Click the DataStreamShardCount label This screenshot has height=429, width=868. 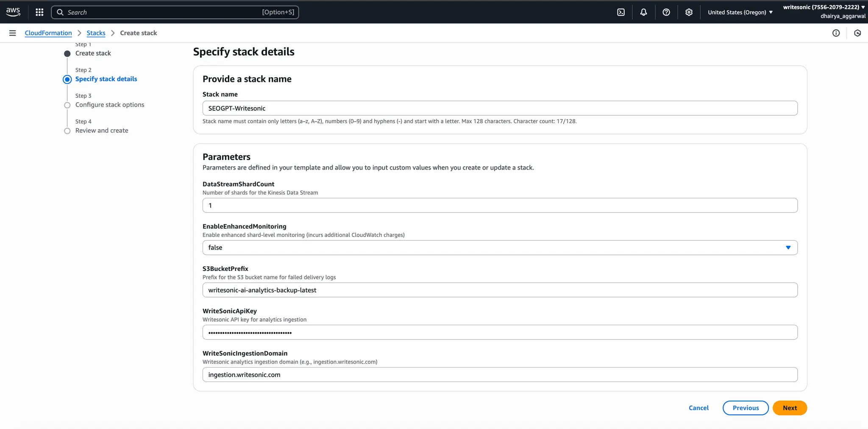pyautogui.click(x=238, y=184)
